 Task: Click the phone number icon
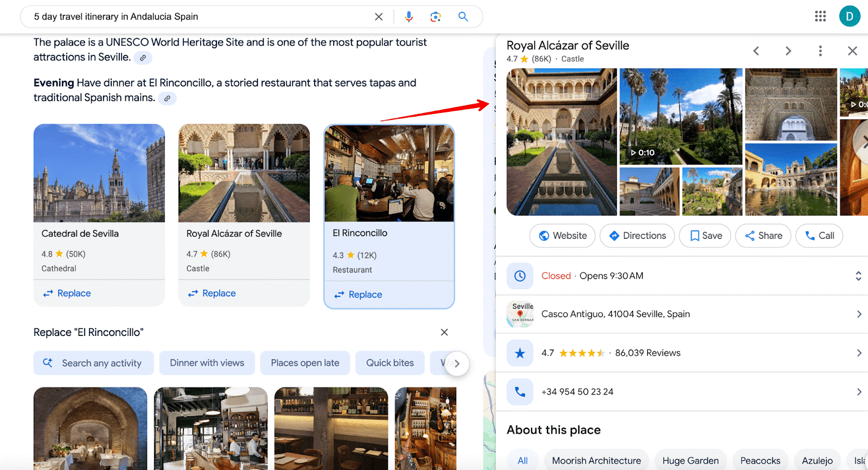click(x=520, y=392)
